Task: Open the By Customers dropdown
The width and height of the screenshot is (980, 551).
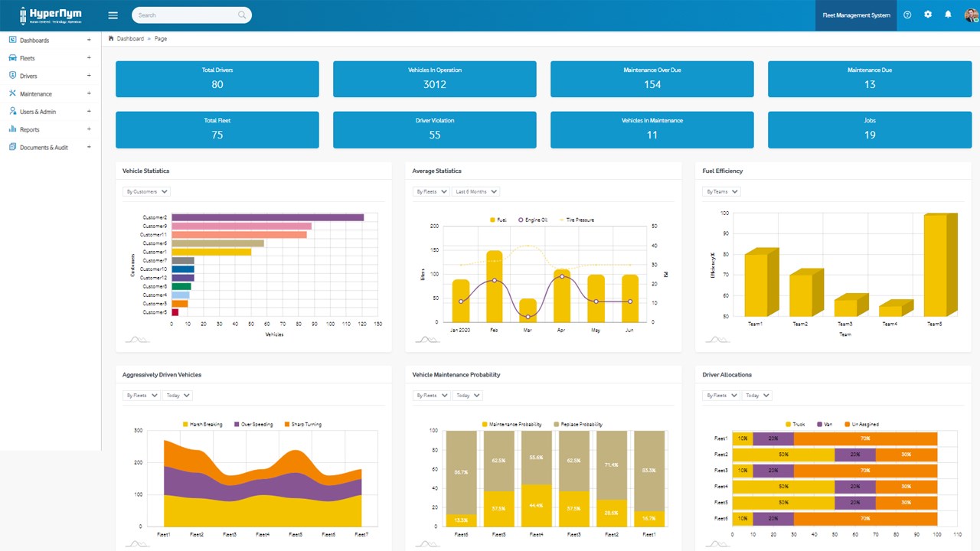Action: [x=146, y=191]
